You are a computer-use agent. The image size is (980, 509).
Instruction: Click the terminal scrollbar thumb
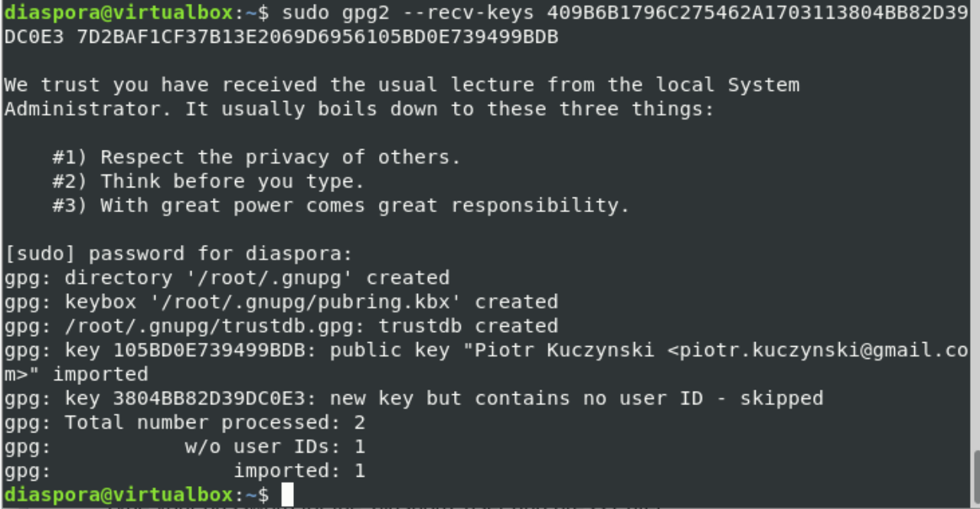(x=976, y=478)
